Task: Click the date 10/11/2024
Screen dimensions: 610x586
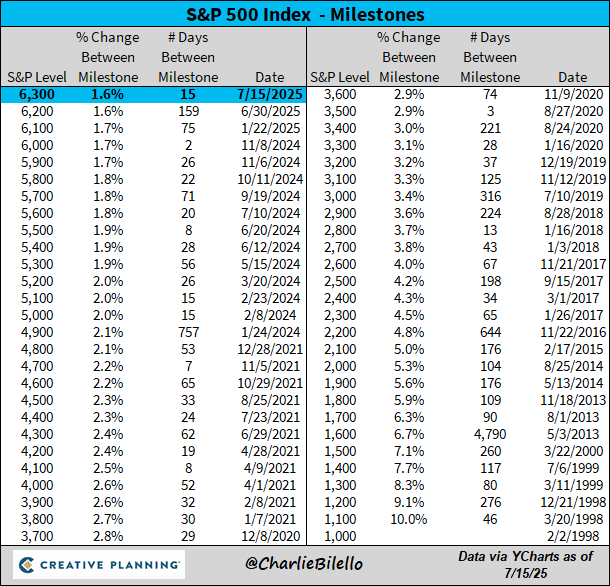Action: (x=270, y=179)
